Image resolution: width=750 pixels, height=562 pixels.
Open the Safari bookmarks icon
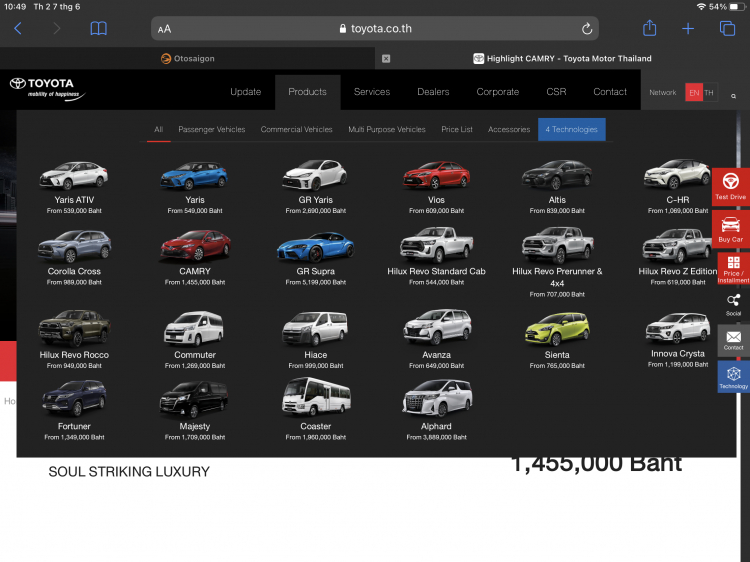click(x=99, y=29)
